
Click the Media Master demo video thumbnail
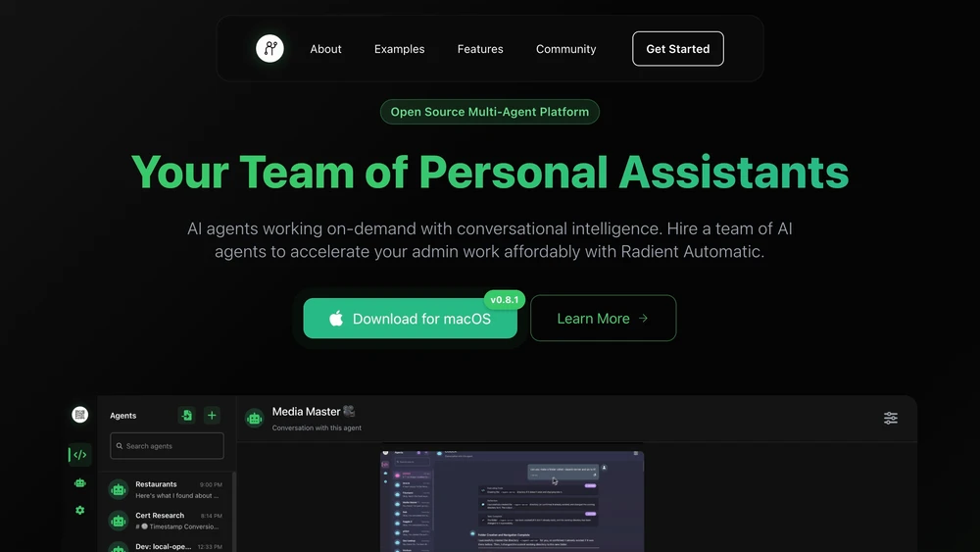coord(512,501)
